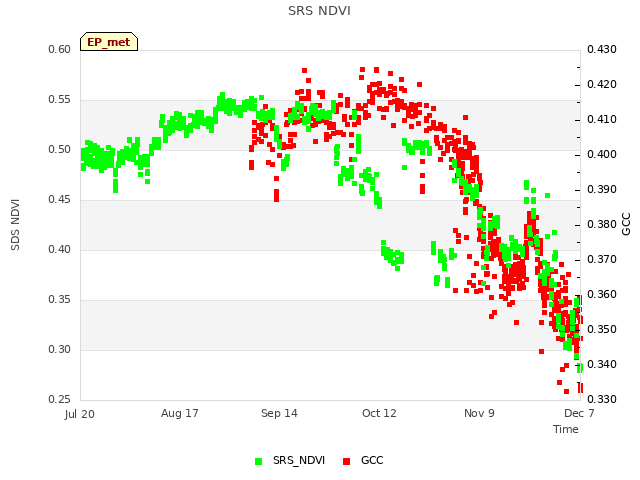640x480 pixels.
Task: Select the GCC legend label
Action: (x=372, y=460)
